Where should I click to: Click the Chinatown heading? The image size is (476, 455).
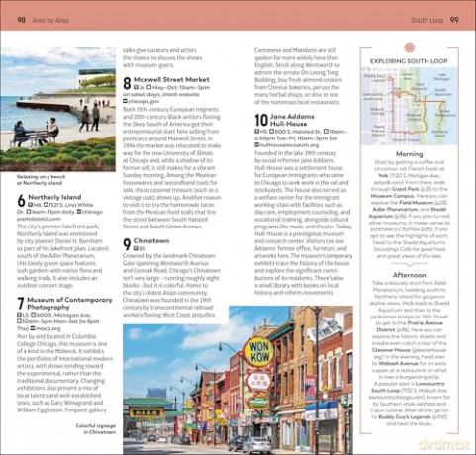pos(151,241)
